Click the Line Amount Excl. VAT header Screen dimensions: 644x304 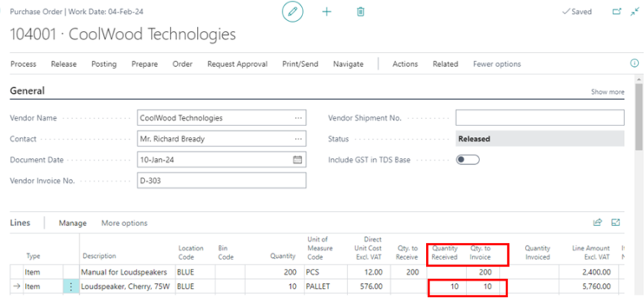[x=591, y=252]
